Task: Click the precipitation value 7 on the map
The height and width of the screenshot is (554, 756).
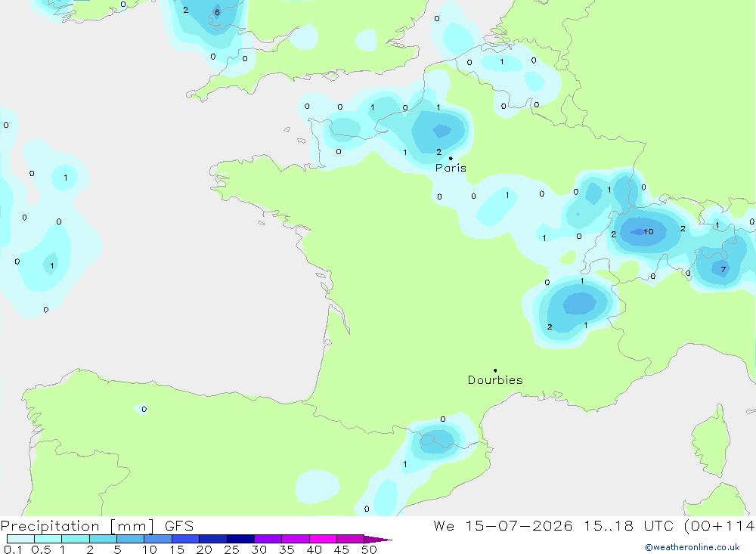Action: click(x=723, y=270)
